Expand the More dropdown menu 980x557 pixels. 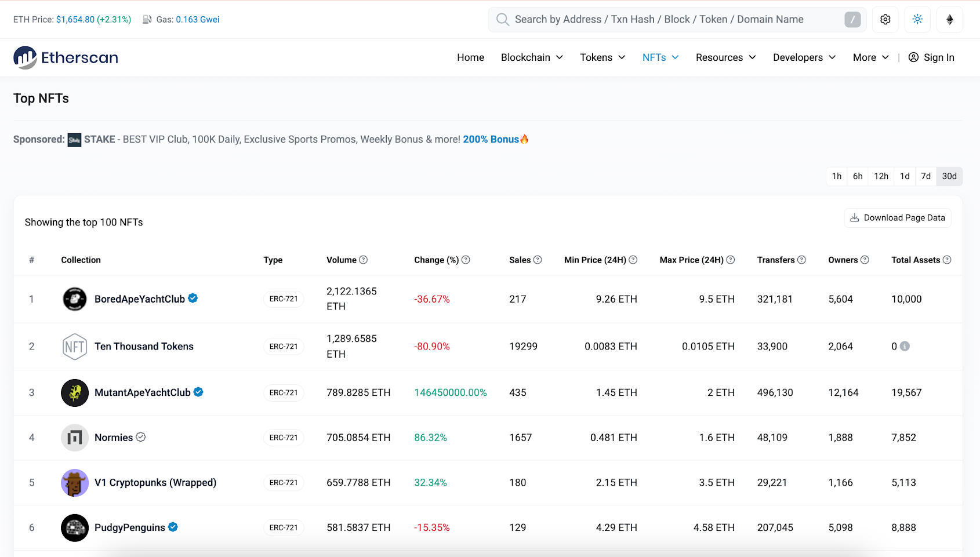click(x=871, y=57)
